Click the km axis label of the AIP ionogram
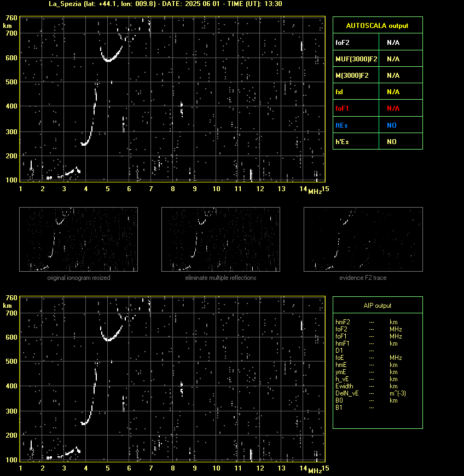 click(x=8, y=306)
